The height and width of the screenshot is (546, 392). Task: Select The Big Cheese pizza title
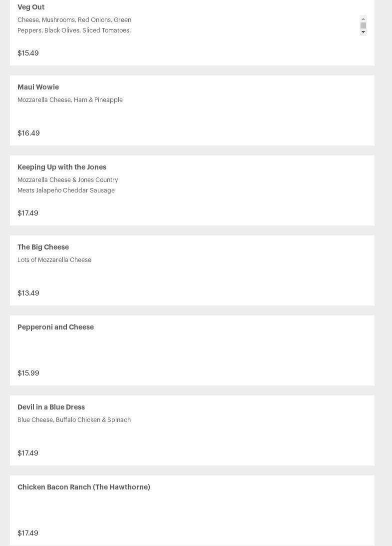pyautogui.click(x=43, y=247)
